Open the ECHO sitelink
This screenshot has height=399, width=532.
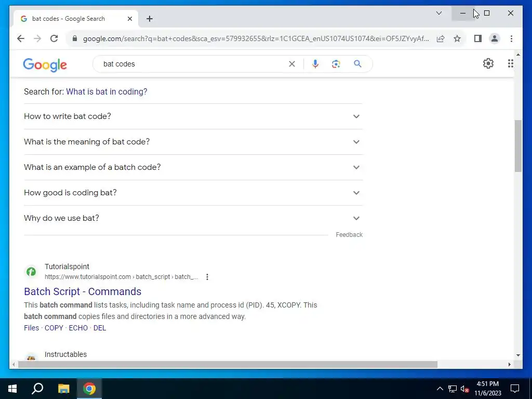tap(78, 328)
